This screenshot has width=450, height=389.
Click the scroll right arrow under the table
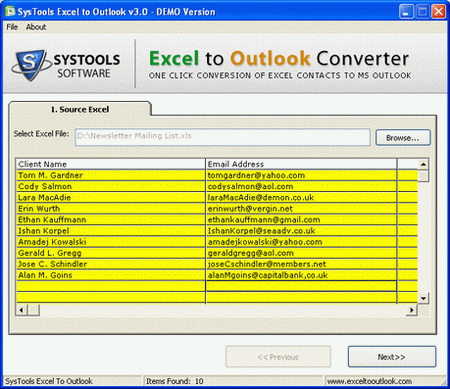412,310
